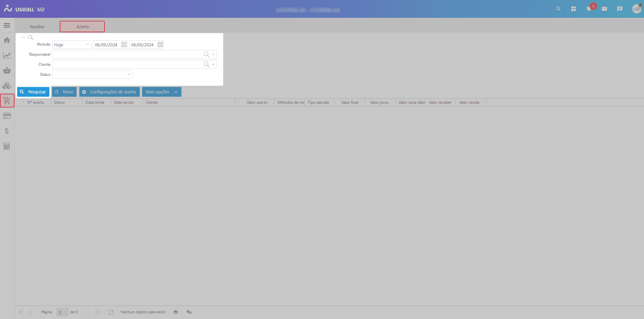Screen dimensions: 644x319
Task: Open the dollar sign financial icon
Action: point(7,131)
